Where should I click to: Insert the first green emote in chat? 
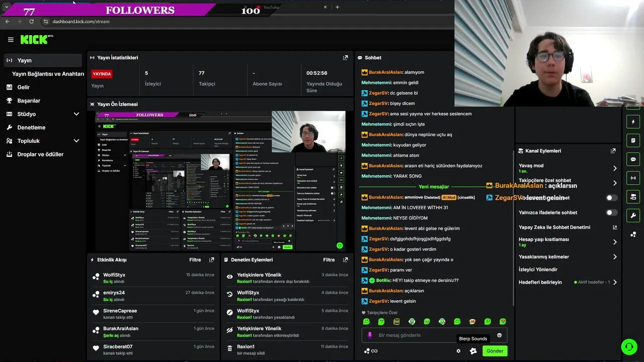point(366,322)
